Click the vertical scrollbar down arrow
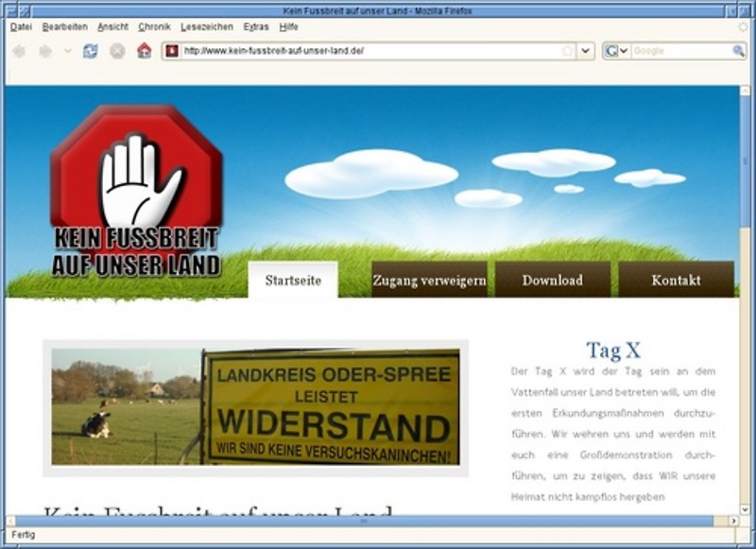This screenshot has height=549, width=756. [745, 509]
